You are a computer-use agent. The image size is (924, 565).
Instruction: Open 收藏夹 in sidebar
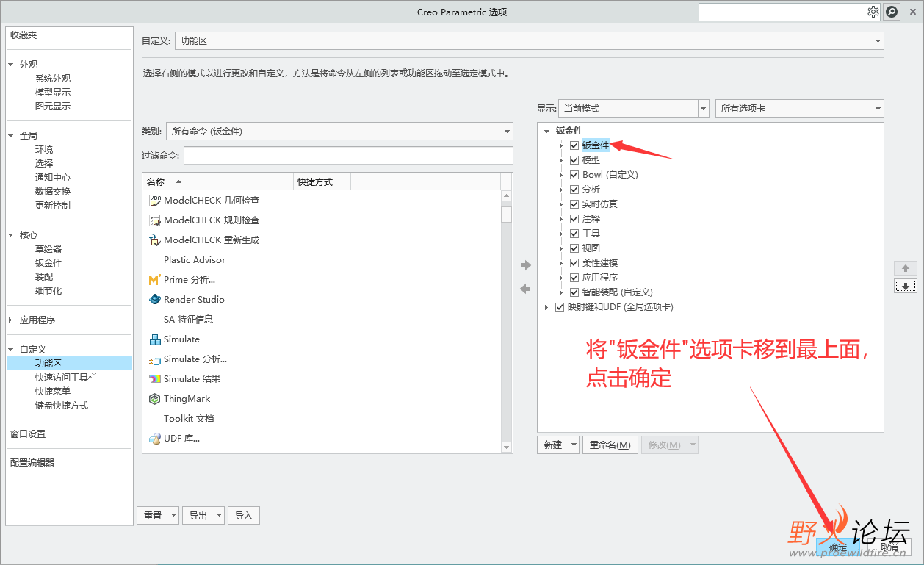24,35
